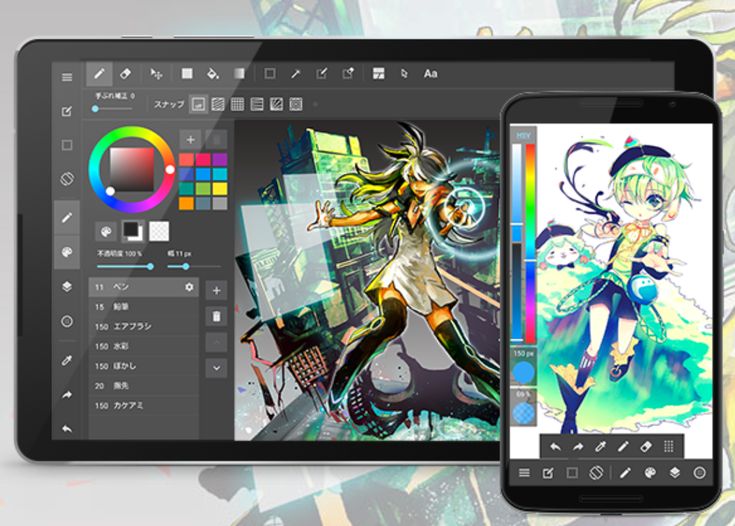The width and height of the screenshot is (735, 526).
Task: Select the Aa text tool
Action: [430, 74]
